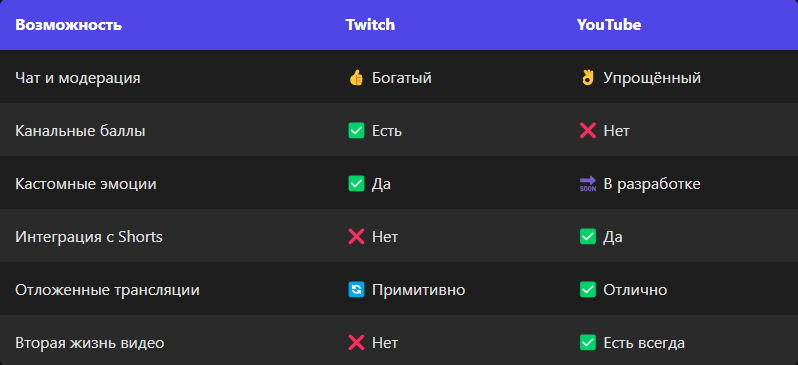Click the OK-hand emoji beside Упрощённый
This screenshot has width=798, height=365.
pyautogui.click(x=588, y=78)
